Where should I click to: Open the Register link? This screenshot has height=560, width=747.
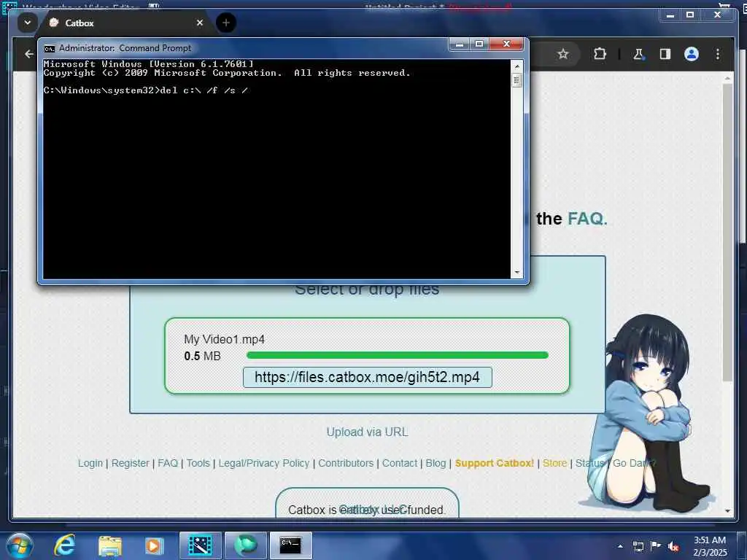coord(130,463)
